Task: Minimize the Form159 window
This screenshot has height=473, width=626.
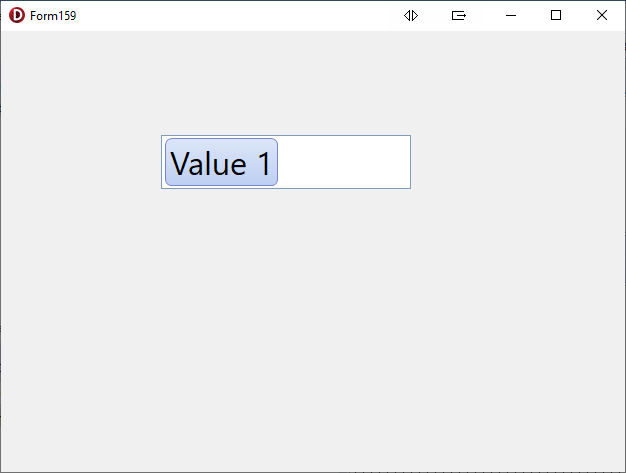Action: 511,16
